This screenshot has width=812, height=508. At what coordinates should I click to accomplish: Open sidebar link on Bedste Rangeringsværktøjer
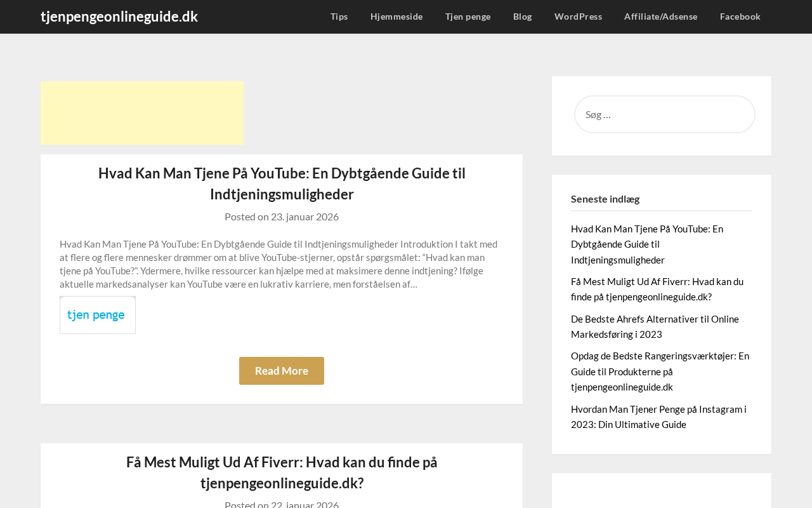tap(660, 371)
